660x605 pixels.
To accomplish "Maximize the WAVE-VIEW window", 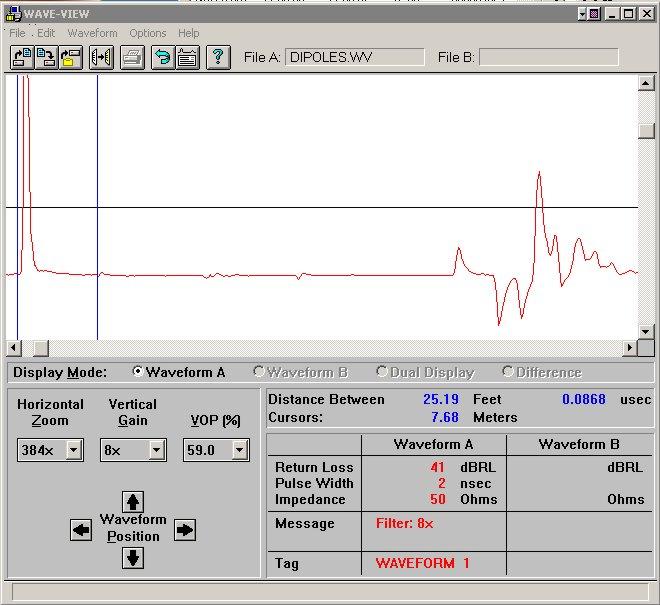I will pos(629,14).
